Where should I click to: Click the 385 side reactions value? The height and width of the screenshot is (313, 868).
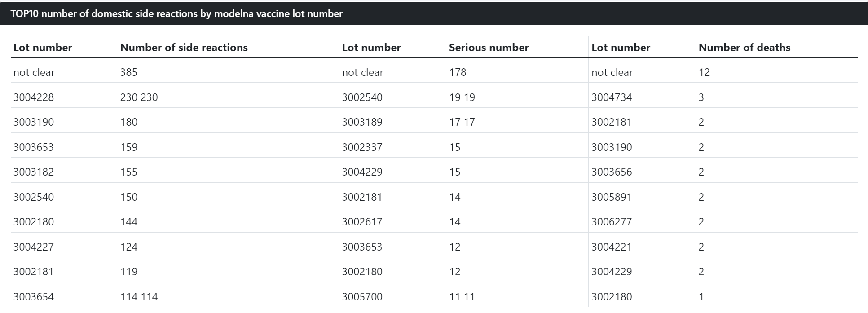[x=128, y=72]
